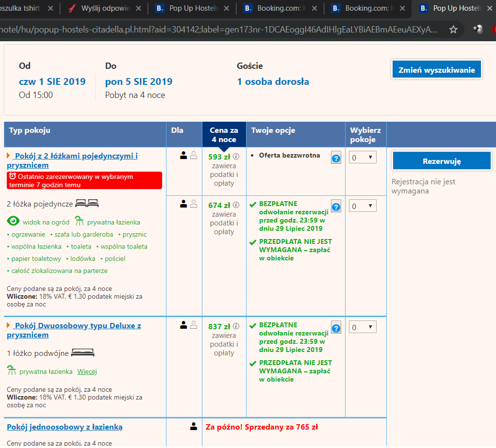
Task: Open Pokój Dwuosobowy typu Deluxe link
Action: click(74, 330)
